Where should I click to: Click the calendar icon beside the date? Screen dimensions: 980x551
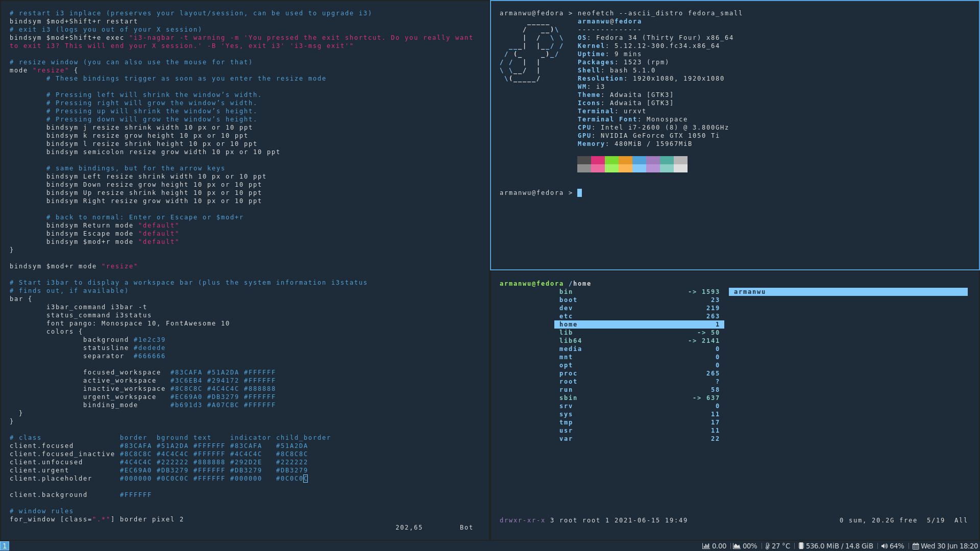click(916, 546)
